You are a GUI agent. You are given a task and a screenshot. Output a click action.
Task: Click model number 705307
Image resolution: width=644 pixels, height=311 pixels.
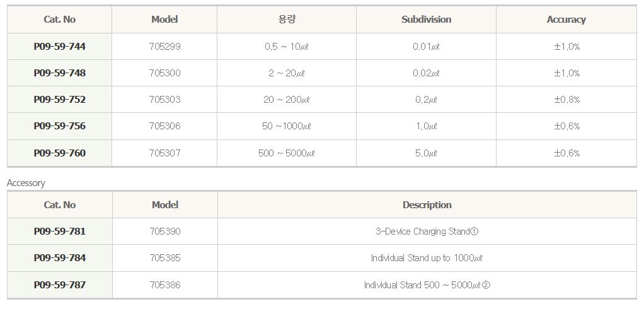(x=165, y=153)
